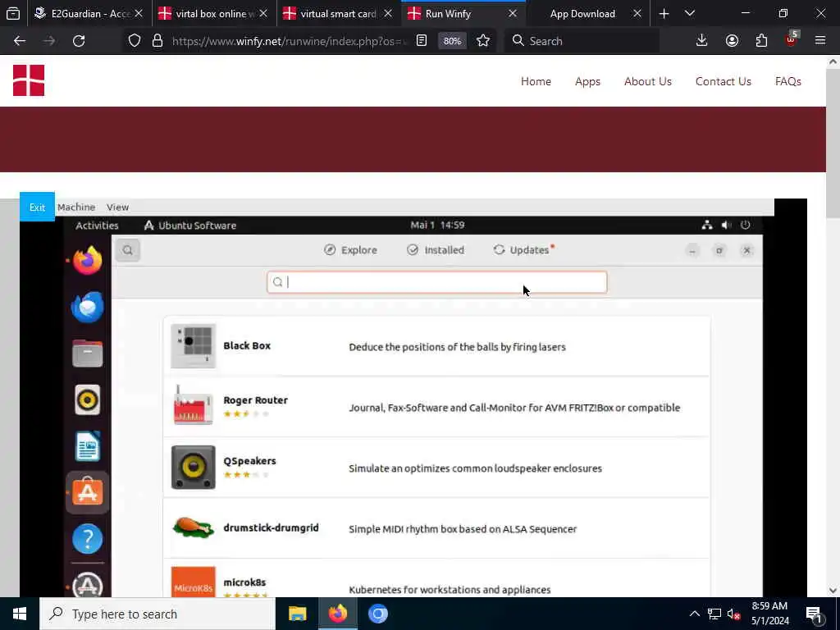
Task: Click the Ubuntu Software search field
Action: point(436,282)
